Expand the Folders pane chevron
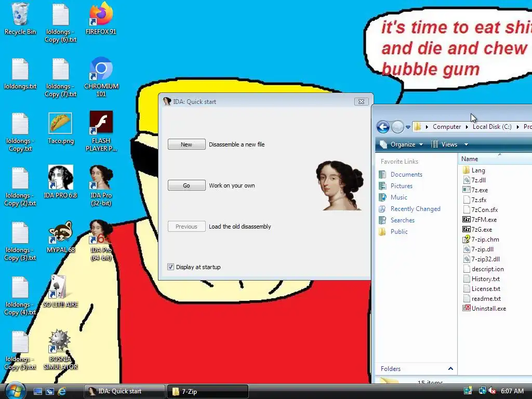532x399 pixels. coord(450,369)
